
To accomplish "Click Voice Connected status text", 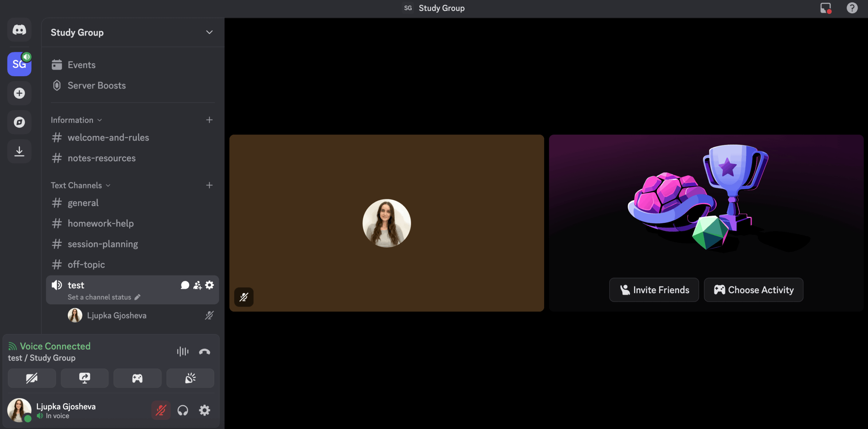I will (55, 346).
